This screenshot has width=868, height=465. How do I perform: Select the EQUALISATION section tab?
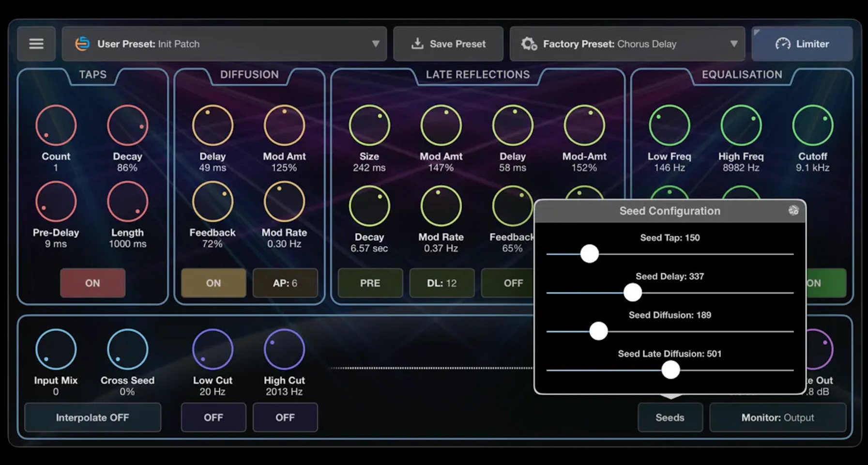coord(742,75)
